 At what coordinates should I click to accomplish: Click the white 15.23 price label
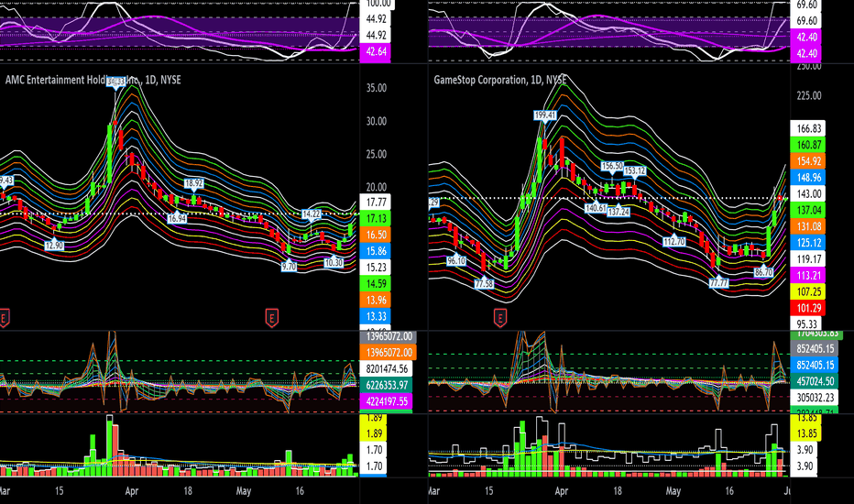(376, 268)
